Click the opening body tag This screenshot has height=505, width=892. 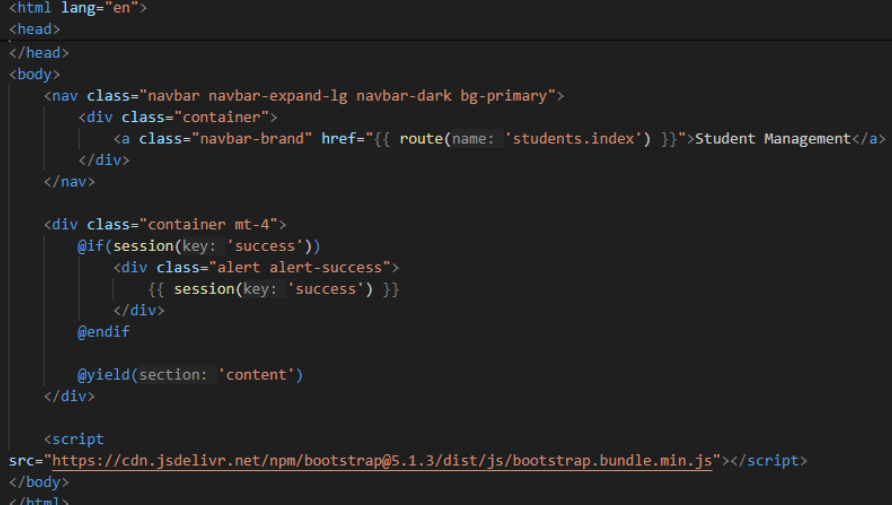[x=35, y=74]
